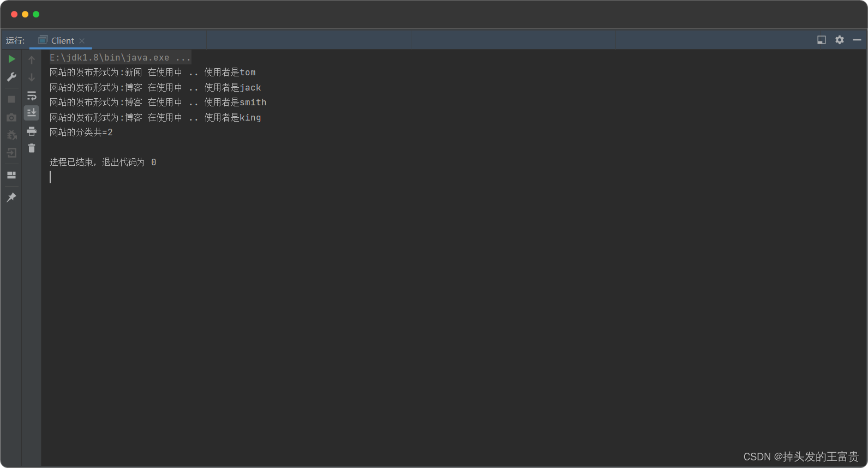Clear console with trash can icon
This screenshot has height=468, width=868.
(x=32, y=148)
